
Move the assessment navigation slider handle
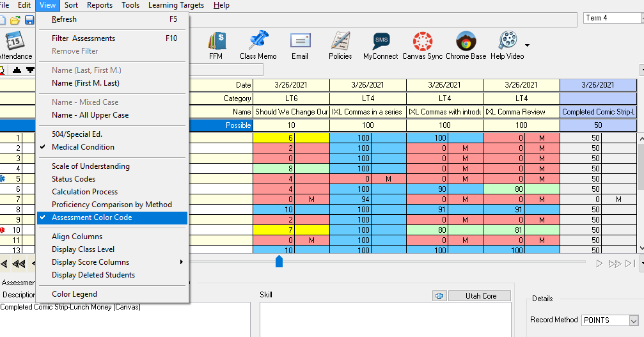tap(279, 261)
